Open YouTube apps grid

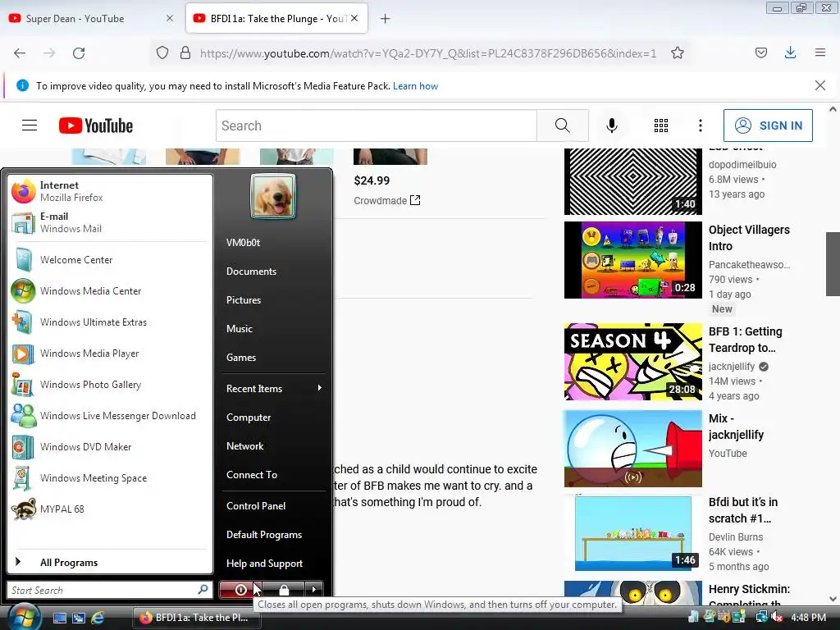point(661,126)
